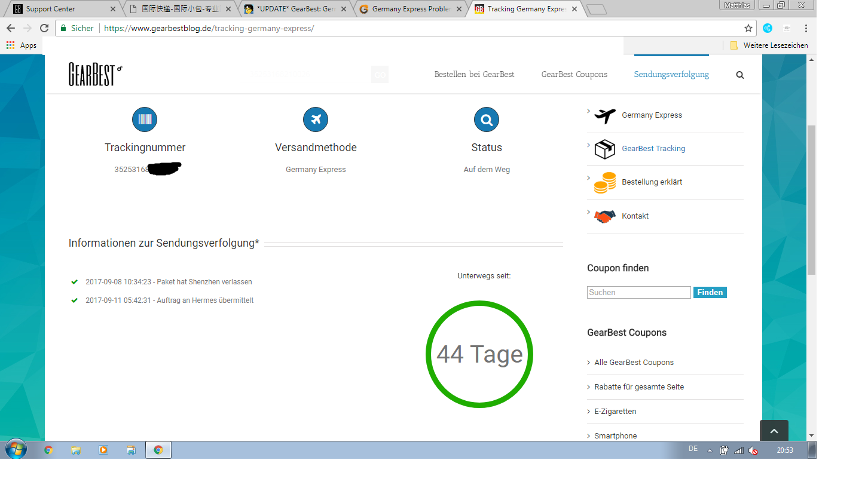This screenshot has width=868, height=497.
Task: Click the barcode Trackingnummer icon
Action: (145, 119)
